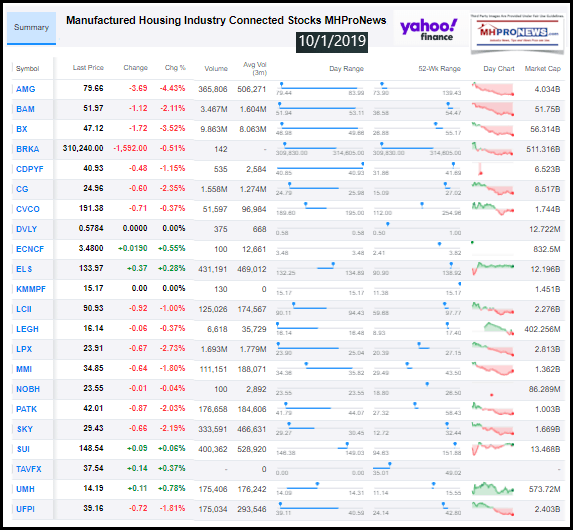
Task: Click the LCII day chart sparkline
Action: click(493, 309)
